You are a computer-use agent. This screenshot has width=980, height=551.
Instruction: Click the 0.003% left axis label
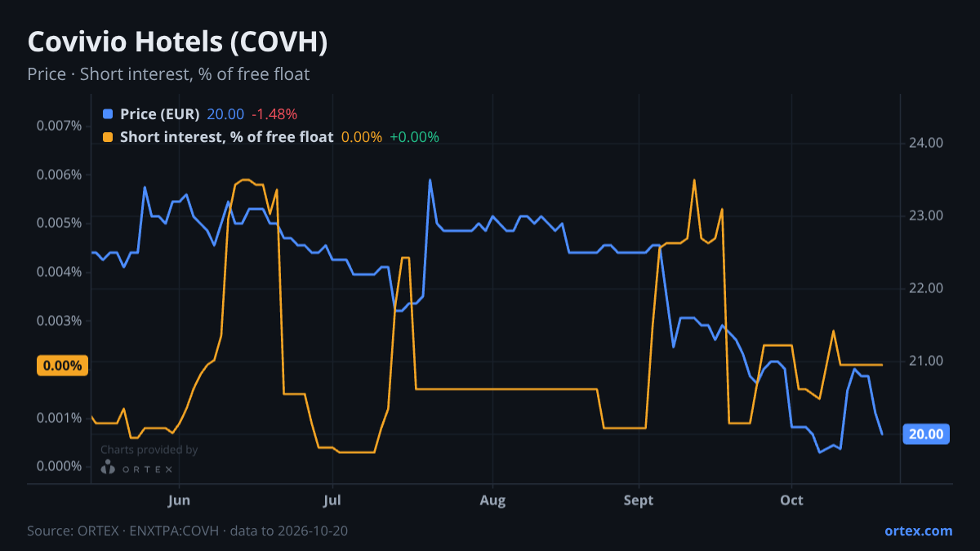59,321
